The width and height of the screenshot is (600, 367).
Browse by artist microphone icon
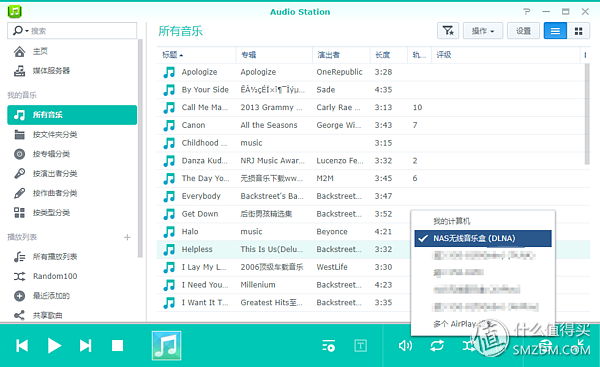20,174
